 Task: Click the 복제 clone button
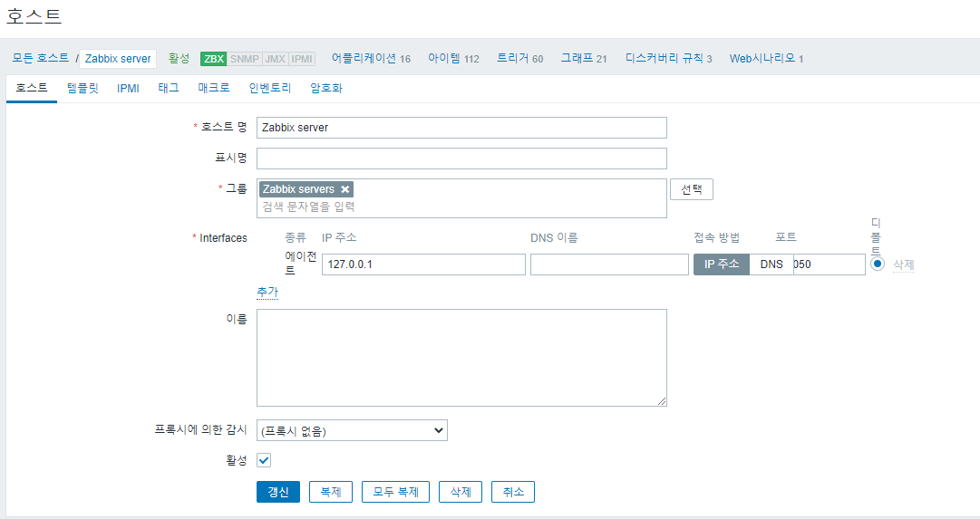click(331, 492)
